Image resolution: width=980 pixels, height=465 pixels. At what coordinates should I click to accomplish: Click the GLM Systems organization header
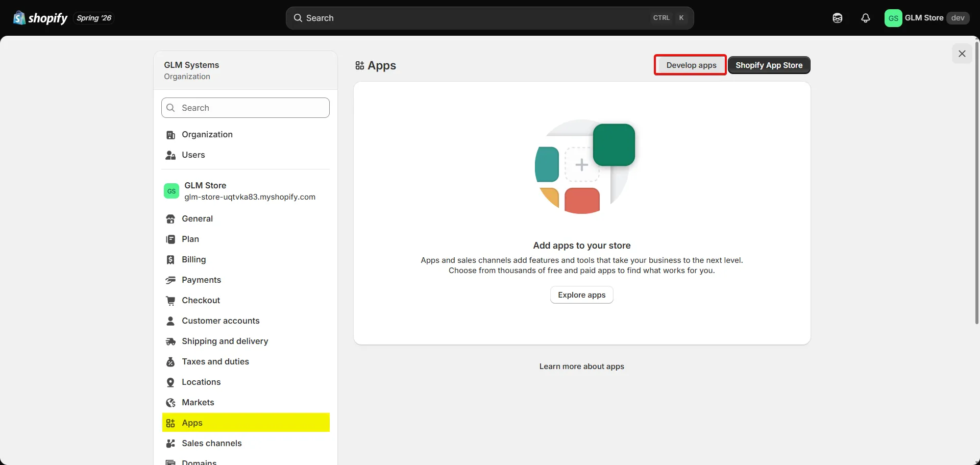pyautogui.click(x=246, y=70)
